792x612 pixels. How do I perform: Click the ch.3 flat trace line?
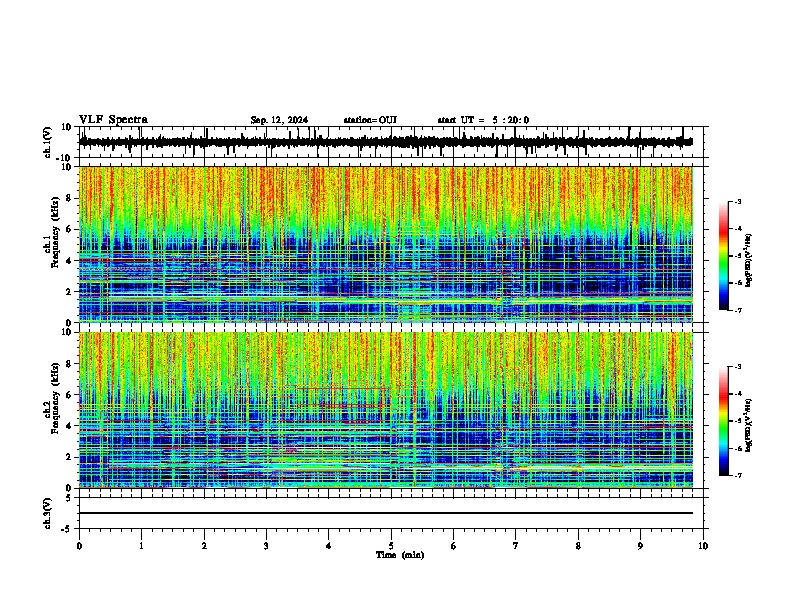pyautogui.click(x=386, y=513)
